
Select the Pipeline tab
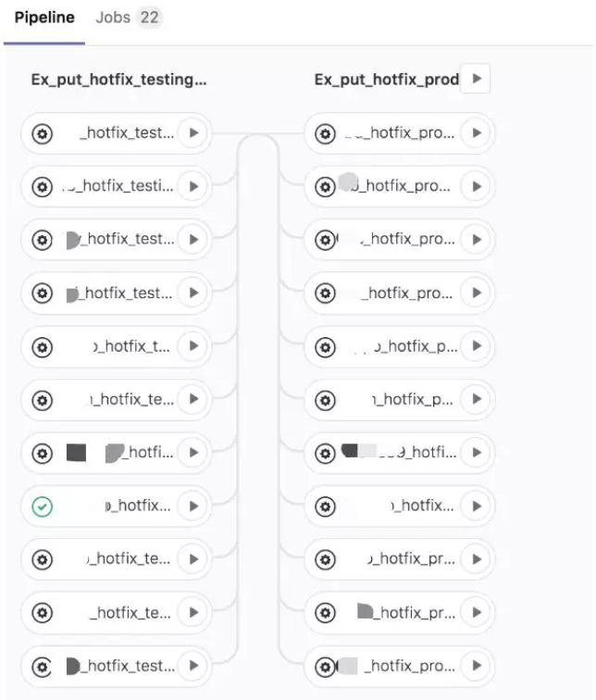point(44,18)
